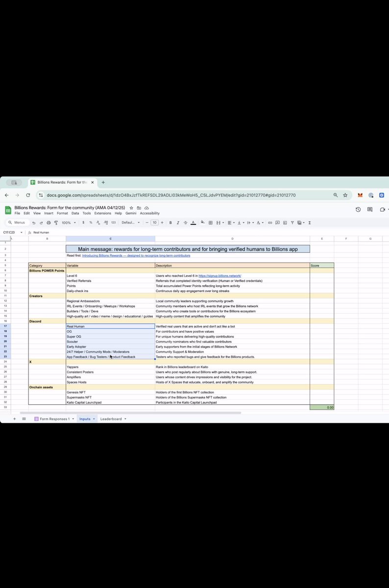389x588 pixels.
Task: Open version history clock icon
Action: 358,210
